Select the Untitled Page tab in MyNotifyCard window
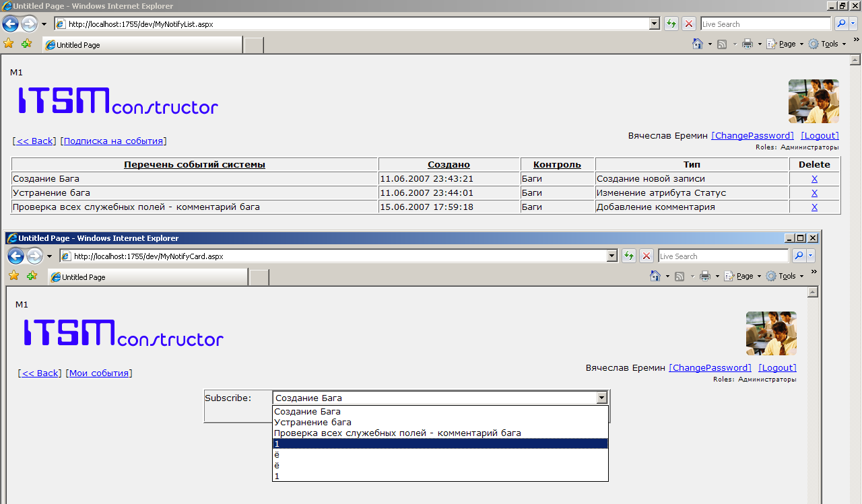The image size is (862, 504). point(147,277)
